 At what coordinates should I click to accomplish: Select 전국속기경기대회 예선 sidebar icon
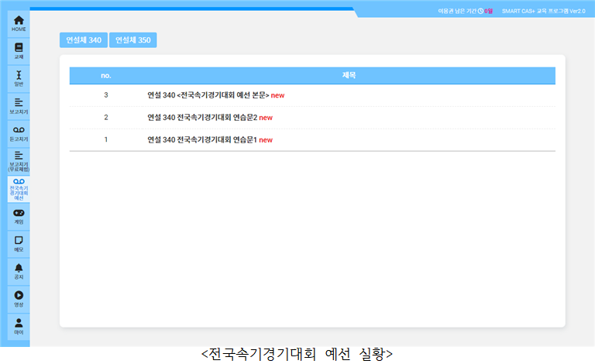click(x=19, y=189)
